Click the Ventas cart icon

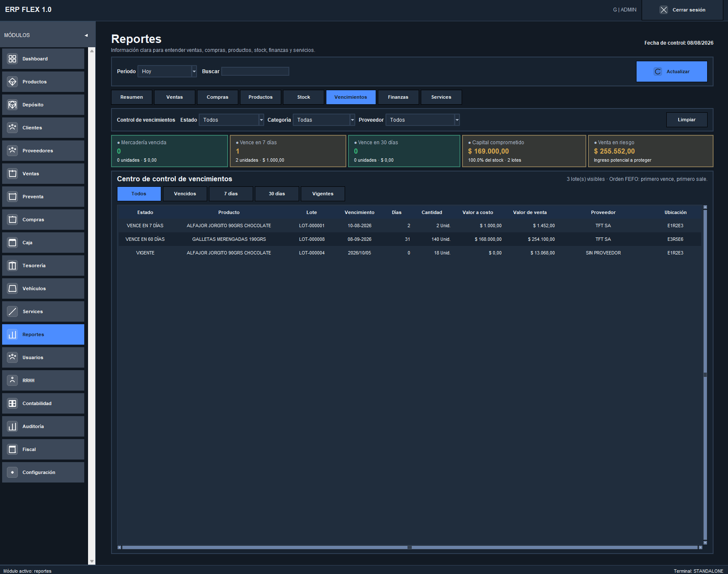click(12, 174)
